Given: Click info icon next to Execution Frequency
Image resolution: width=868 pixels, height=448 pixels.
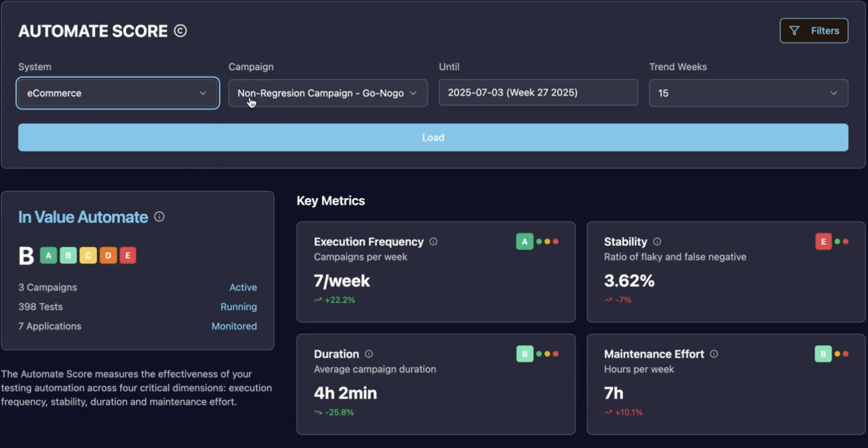Looking at the screenshot, I should (433, 241).
